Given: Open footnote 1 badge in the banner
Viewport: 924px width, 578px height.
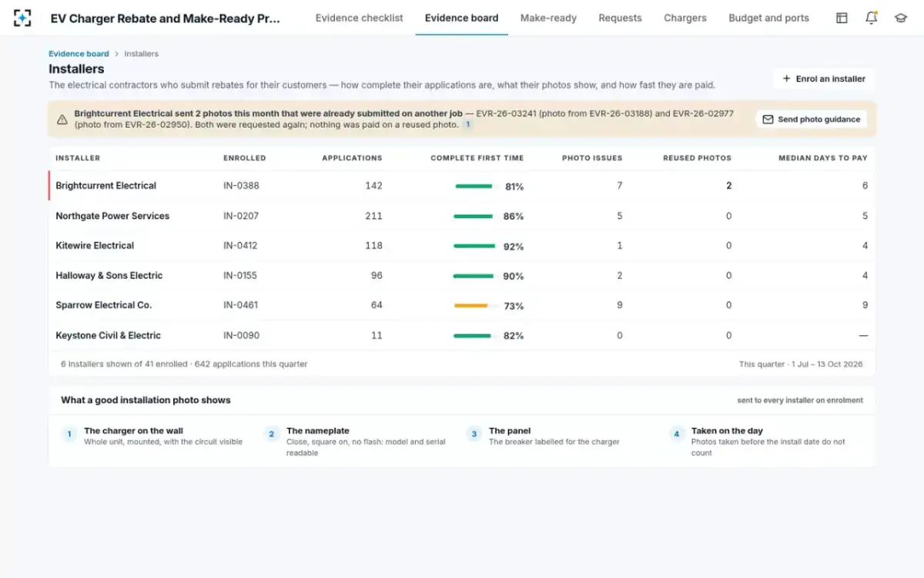Looking at the screenshot, I should point(467,124).
